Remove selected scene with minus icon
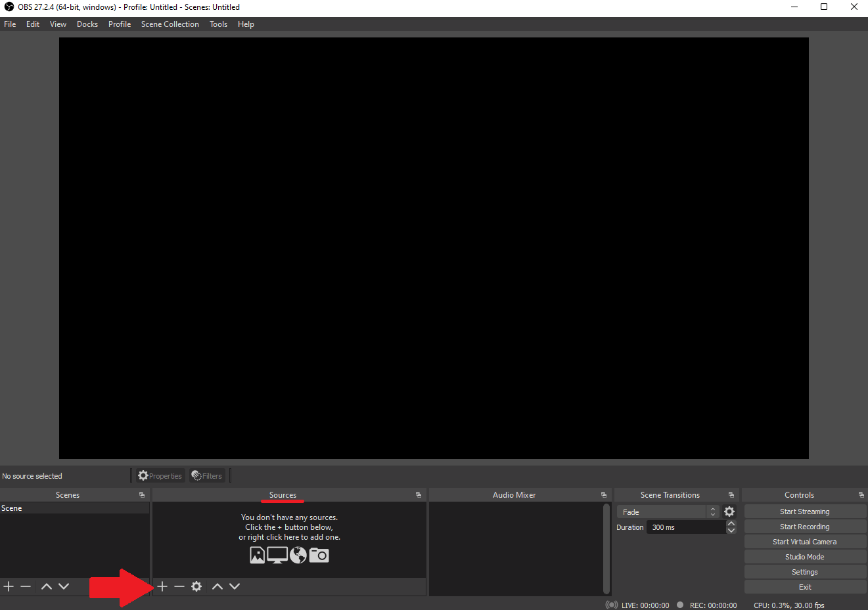868x610 pixels. 26,586
